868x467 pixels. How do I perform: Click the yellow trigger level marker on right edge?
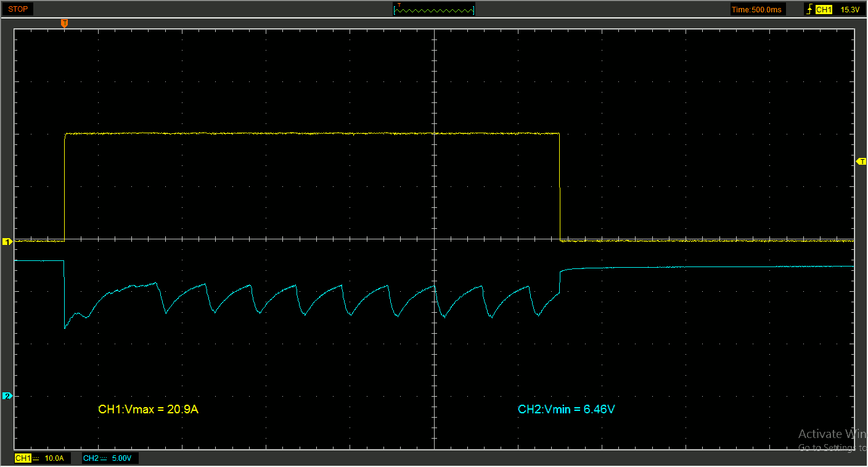[x=862, y=161]
